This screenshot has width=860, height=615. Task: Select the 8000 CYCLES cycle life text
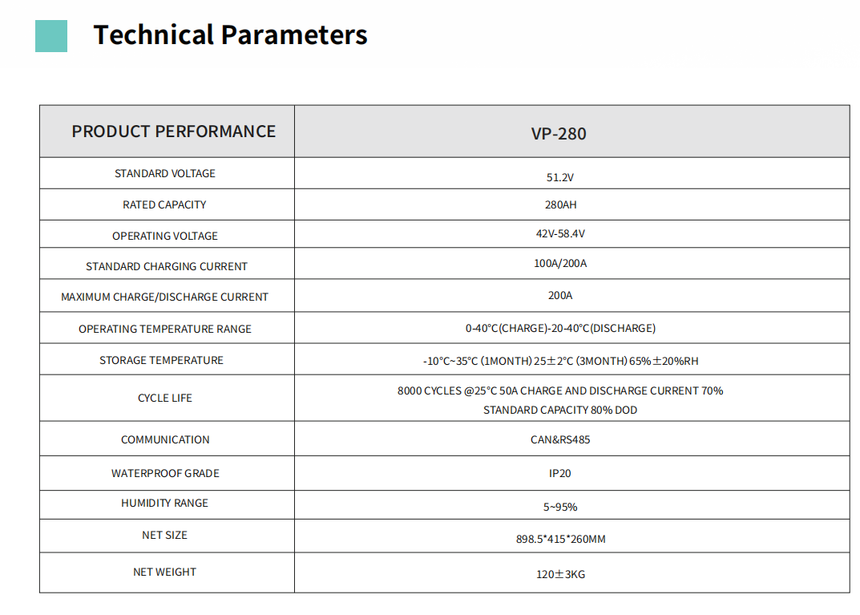pos(561,400)
